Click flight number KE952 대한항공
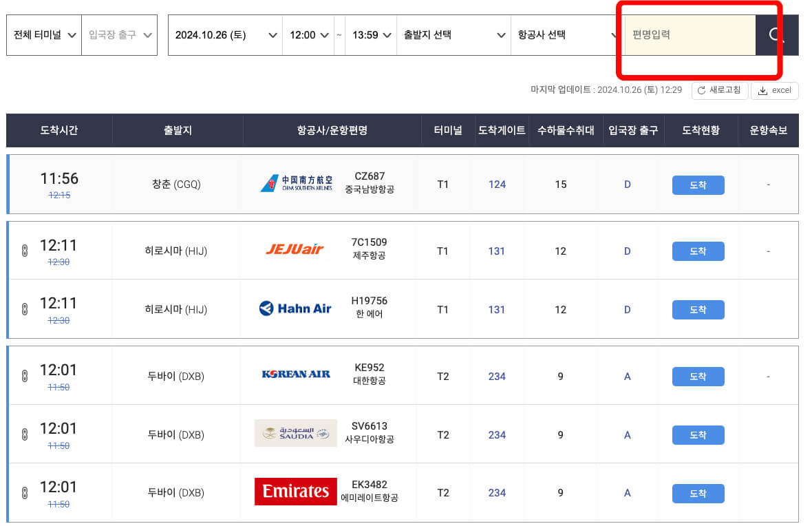Screen dimensions: 812x526 370,374
